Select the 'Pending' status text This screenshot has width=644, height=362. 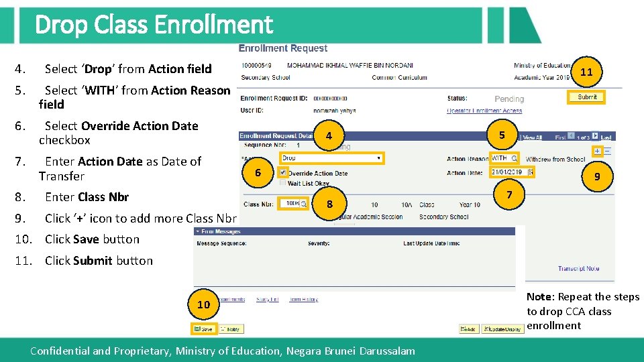(509, 99)
